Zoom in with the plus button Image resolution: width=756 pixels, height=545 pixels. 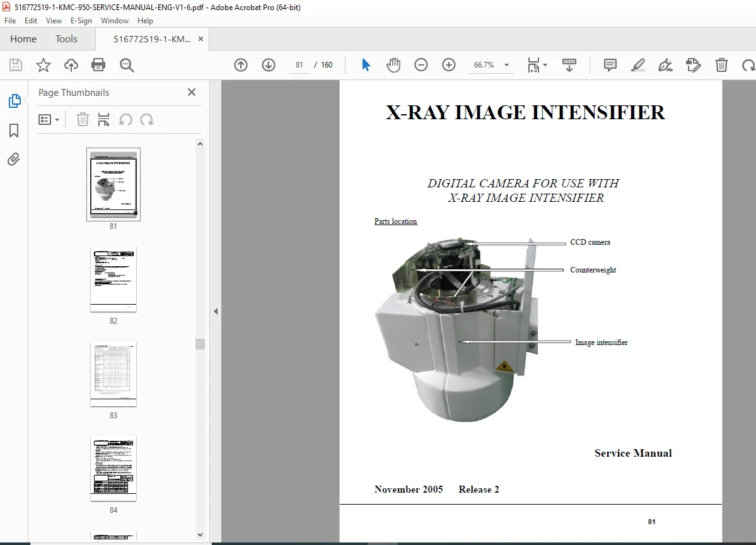tap(449, 65)
